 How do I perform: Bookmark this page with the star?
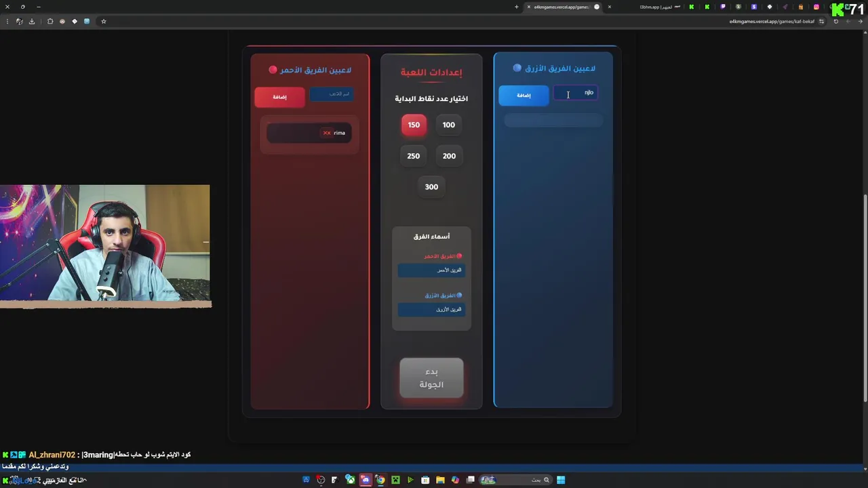(x=104, y=22)
